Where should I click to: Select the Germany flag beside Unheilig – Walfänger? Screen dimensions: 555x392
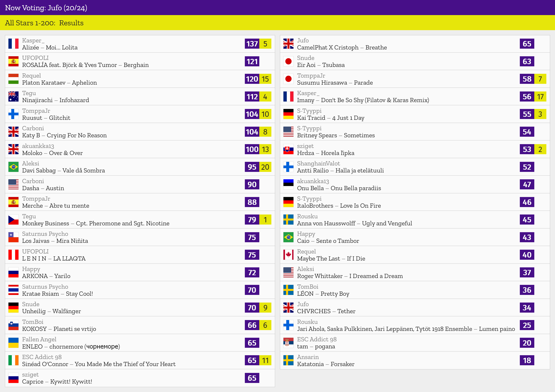pyautogui.click(x=13, y=307)
